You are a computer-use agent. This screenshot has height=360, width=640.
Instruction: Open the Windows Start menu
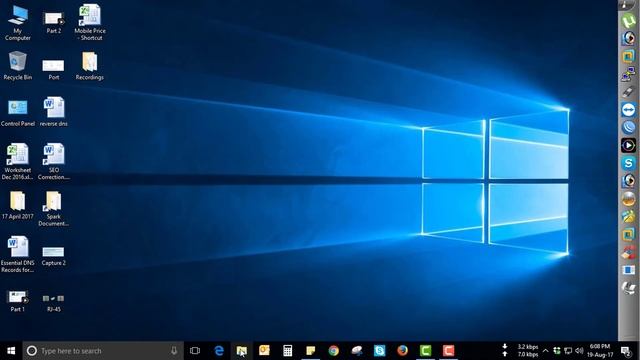pos(11,351)
